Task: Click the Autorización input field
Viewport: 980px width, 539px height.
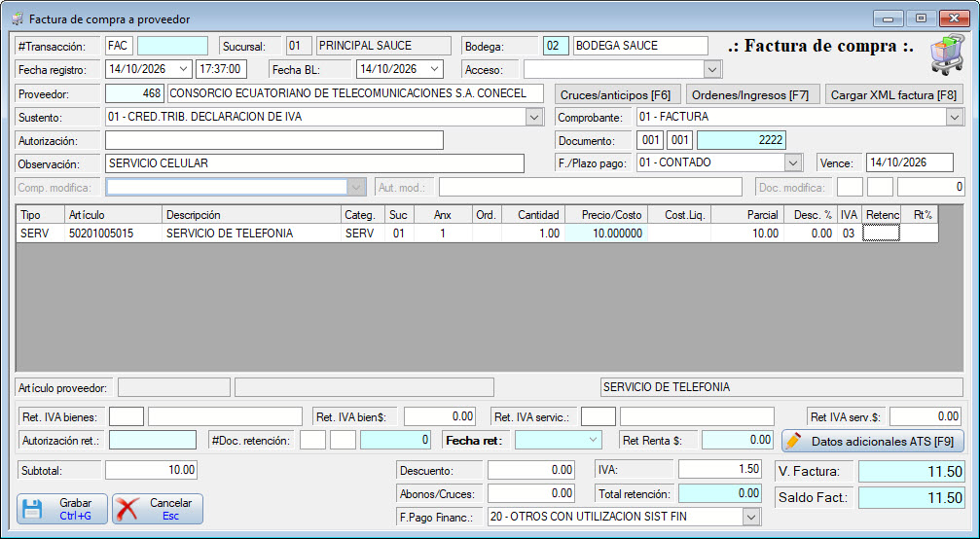Action: click(274, 140)
